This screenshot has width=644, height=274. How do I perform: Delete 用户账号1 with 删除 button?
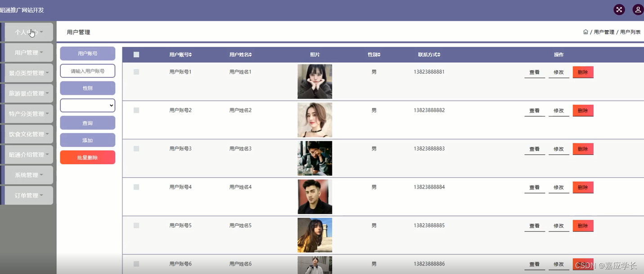click(x=583, y=72)
